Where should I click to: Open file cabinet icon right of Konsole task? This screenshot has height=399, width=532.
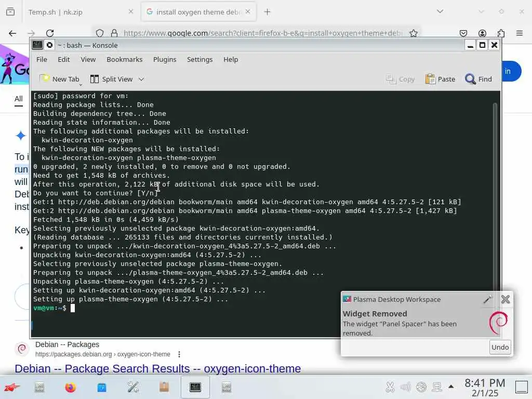click(x=227, y=387)
